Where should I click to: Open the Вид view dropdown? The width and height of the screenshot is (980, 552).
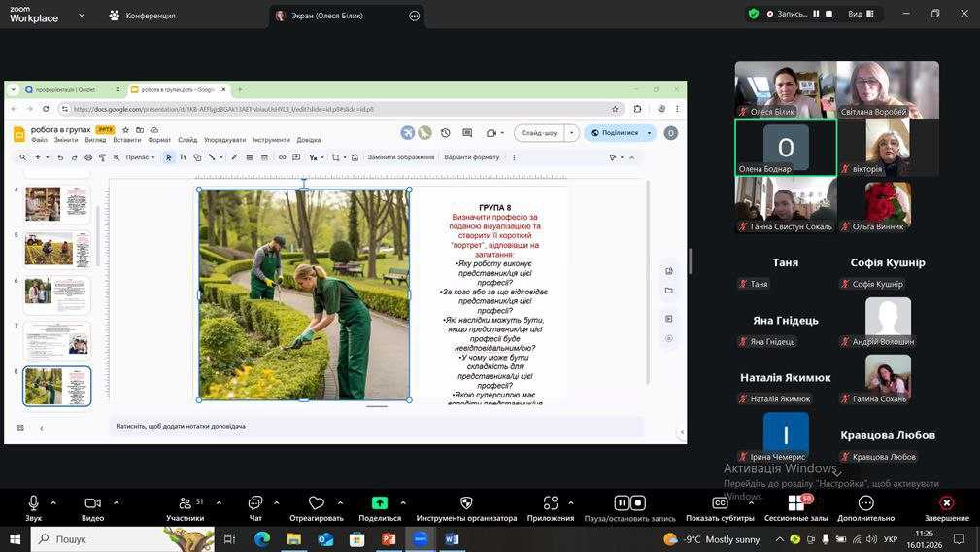(860, 14)
